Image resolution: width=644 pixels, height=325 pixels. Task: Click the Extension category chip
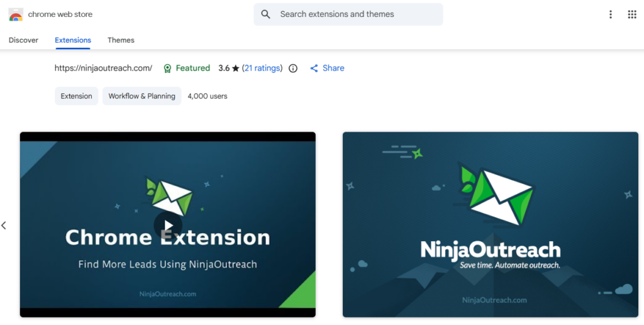pos(76,96)
